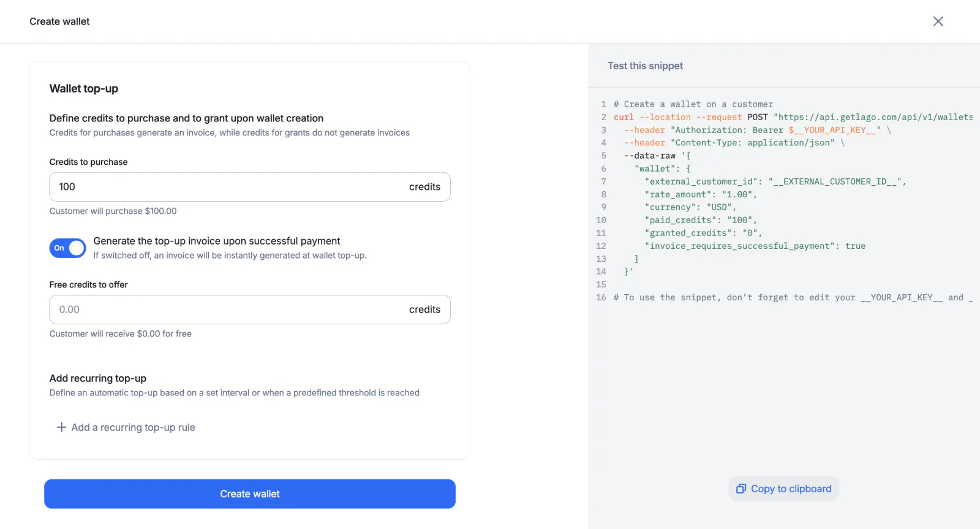980x529 pixels.
Task: Click the '# Create a wallet on a customer' comment
Action: point(693,104)
